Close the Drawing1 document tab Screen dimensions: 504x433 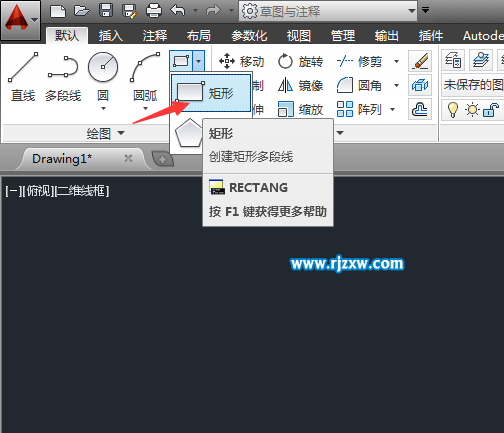point(128,158)
